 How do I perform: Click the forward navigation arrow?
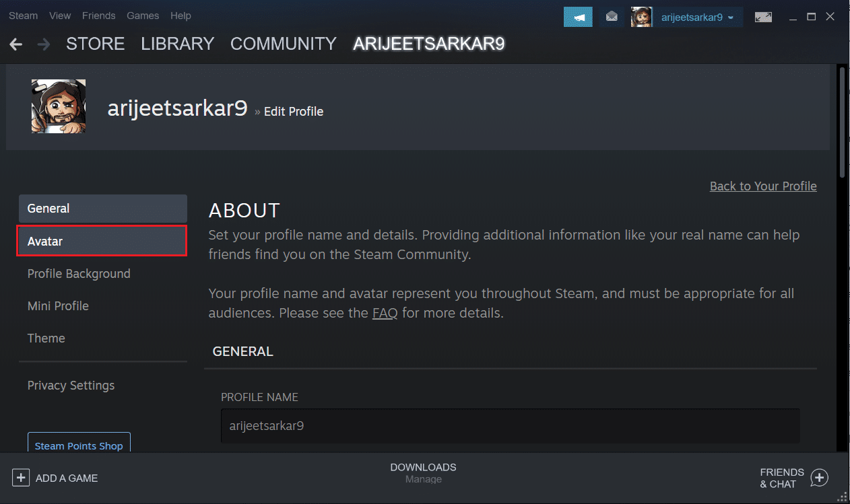[x=44, y=44]
